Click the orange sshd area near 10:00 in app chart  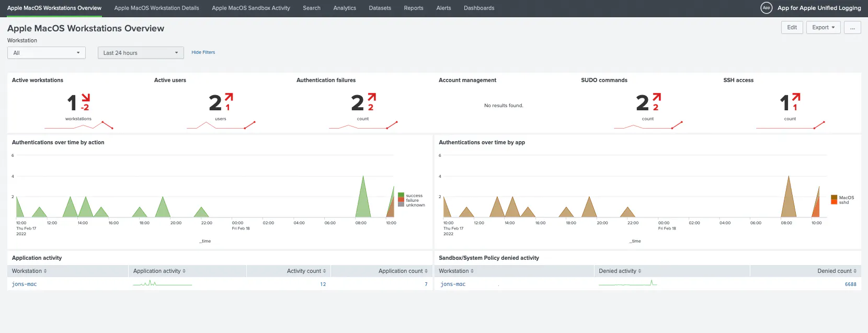(816, 208)
